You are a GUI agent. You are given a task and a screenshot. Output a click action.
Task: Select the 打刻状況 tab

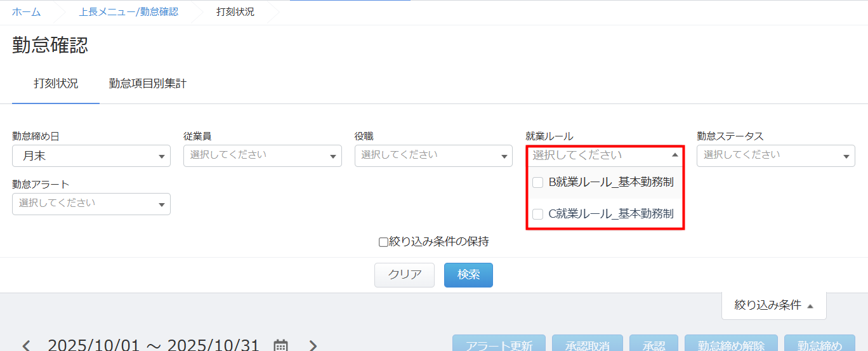(x=56, y=84)
